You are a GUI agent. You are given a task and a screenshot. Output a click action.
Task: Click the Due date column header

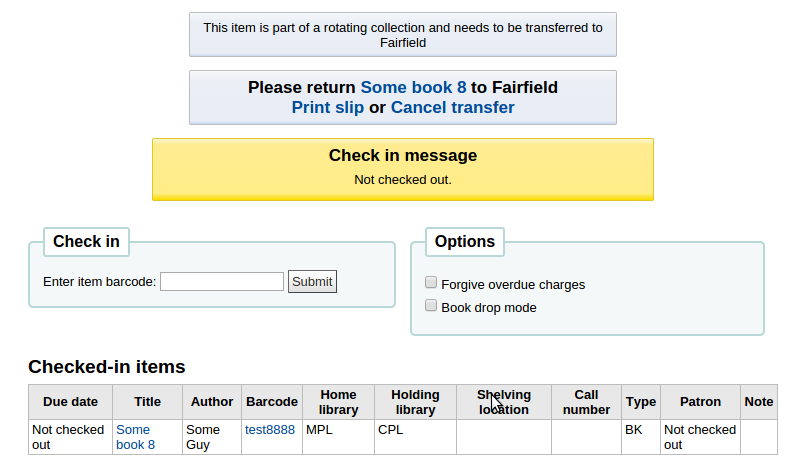(71, 402)
